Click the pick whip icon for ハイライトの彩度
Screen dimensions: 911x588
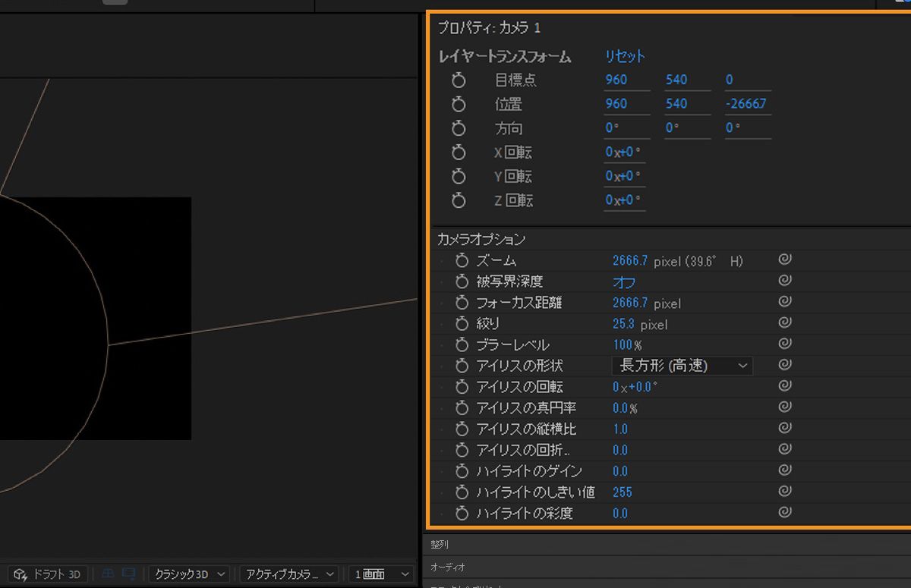point(785,513)
